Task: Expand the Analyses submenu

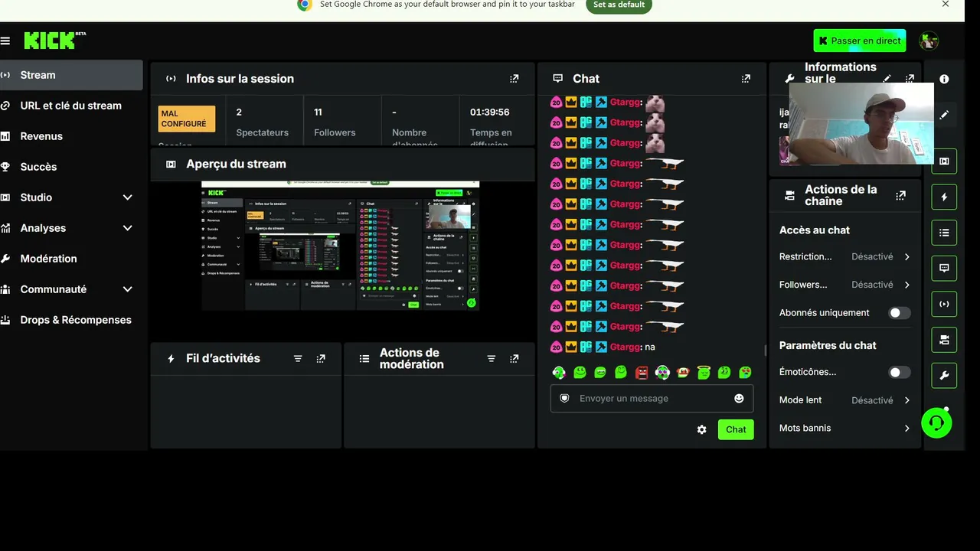Action: click(x=127, y=228)
